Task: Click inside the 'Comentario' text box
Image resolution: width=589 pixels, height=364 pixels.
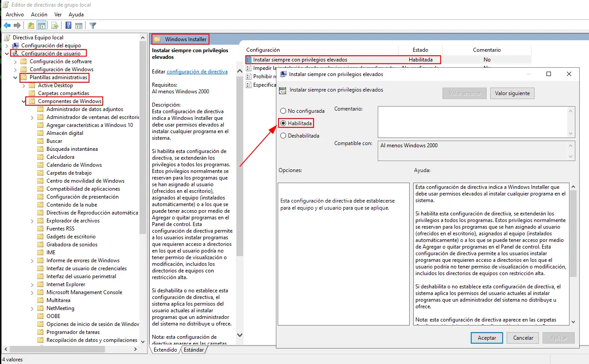Action: coord(472,122)
